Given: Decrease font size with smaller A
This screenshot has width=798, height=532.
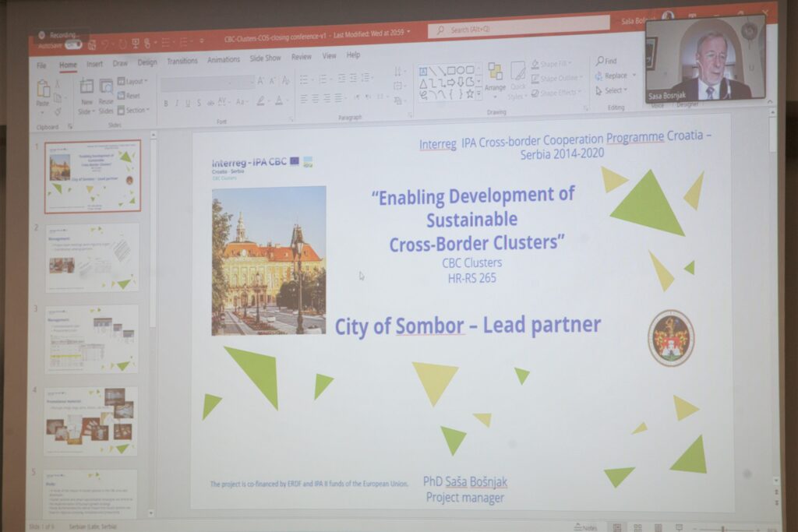Looking at the screenshot, I should [272, 80].
